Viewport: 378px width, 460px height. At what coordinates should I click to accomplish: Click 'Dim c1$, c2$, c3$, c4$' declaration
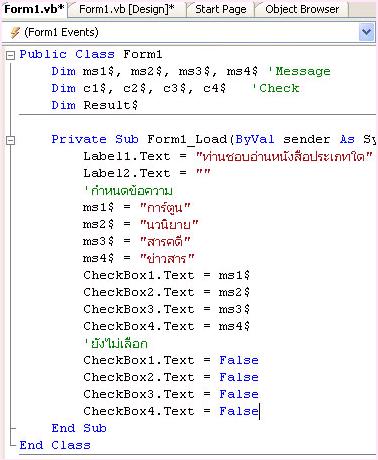tap(139, 88)
